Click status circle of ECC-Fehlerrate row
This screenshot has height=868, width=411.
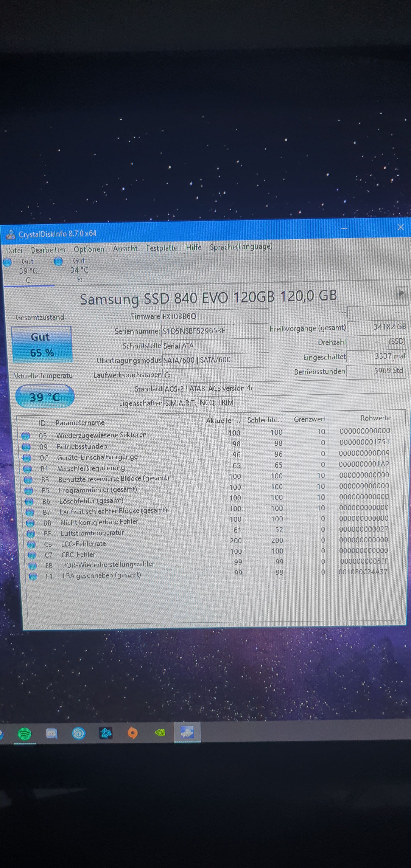(x=31, y=544)
